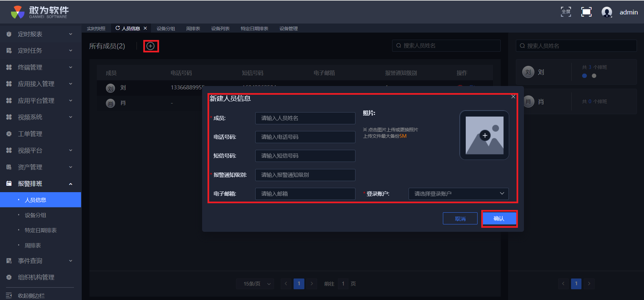The image size is (644, 300).
Task: Click the 刘 avatar in the right schedule card
Action: tap(528, 72)
